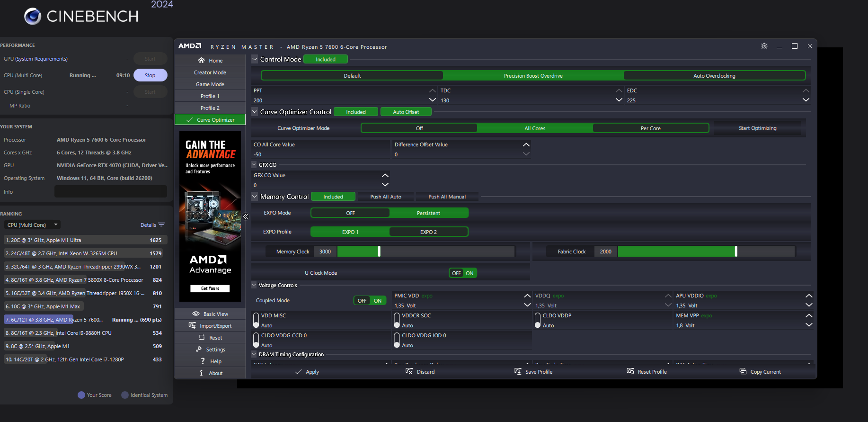The height and width of the screenshot is (422, 868).
Task: Collapse the Control Mode section
Action: point(255,59)
